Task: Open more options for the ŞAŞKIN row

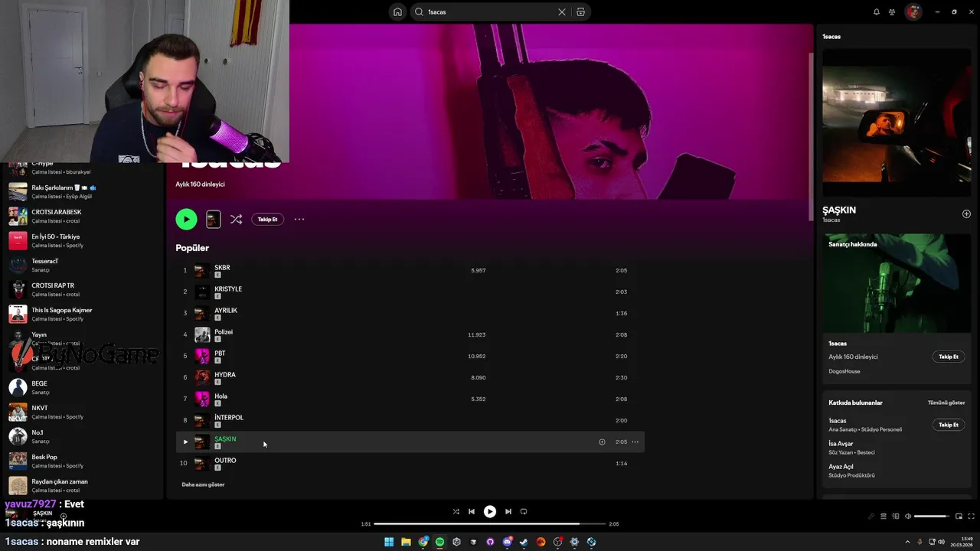Action: pos(635,442)
